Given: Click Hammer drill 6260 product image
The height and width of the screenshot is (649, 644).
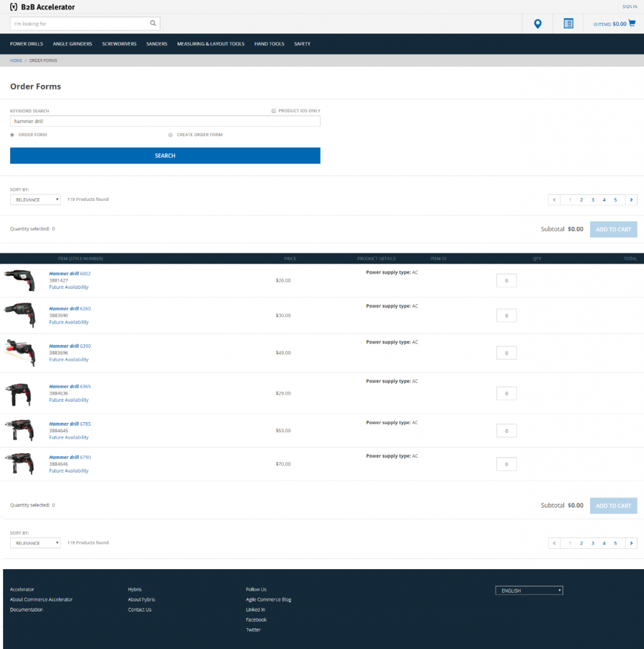Looking at the screenshot, I should 20,314.
